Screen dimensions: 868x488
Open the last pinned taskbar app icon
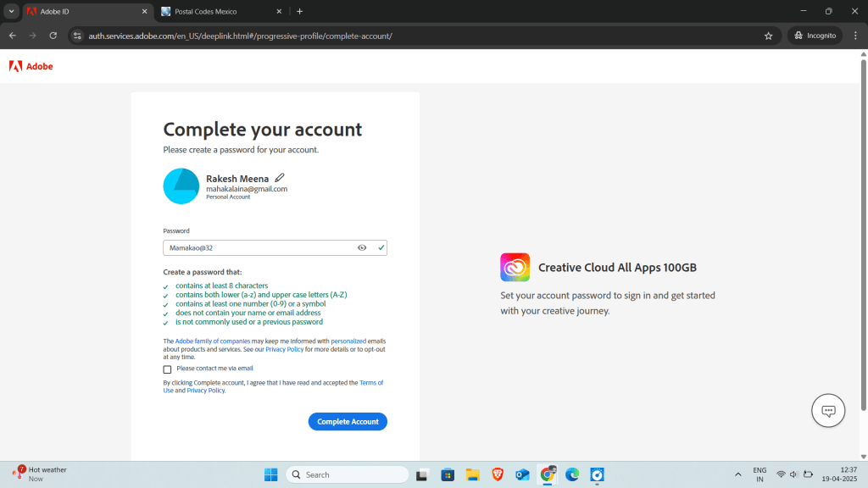(x=598, y=474)
